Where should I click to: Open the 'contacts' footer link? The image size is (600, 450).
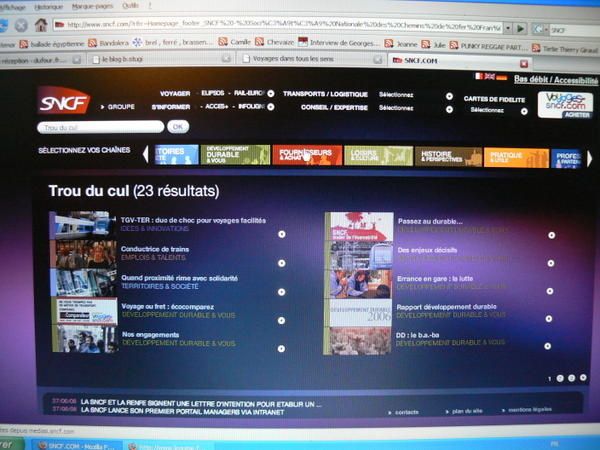coord(406,412)
